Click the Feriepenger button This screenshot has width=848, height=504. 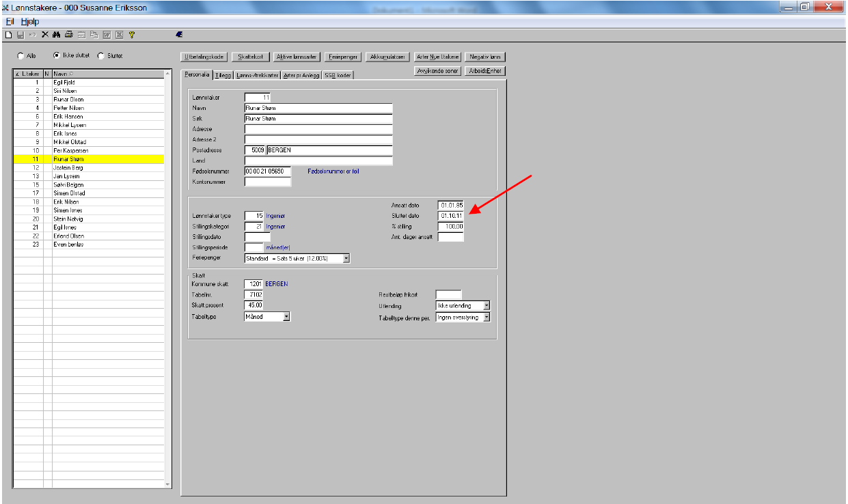point(343,57)
